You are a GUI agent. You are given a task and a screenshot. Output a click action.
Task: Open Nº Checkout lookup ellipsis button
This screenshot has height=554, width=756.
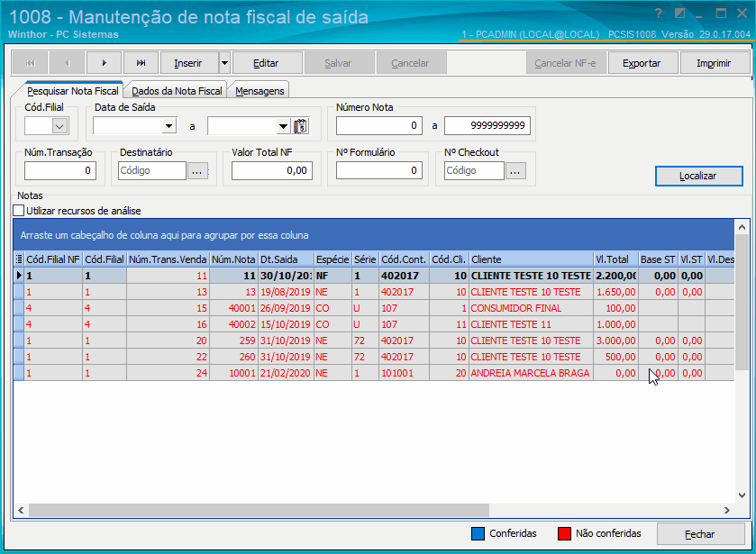click(x=515, y=170)
